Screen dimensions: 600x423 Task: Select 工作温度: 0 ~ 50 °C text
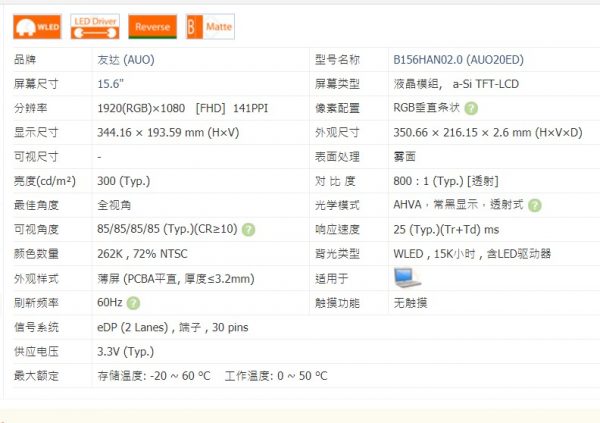pos(276,376)
